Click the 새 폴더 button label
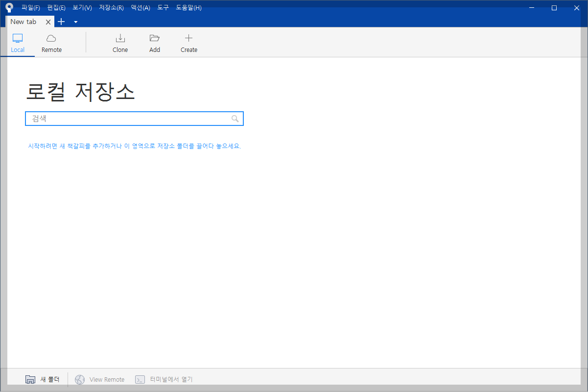588x392 pixels. tap(50, 379)
